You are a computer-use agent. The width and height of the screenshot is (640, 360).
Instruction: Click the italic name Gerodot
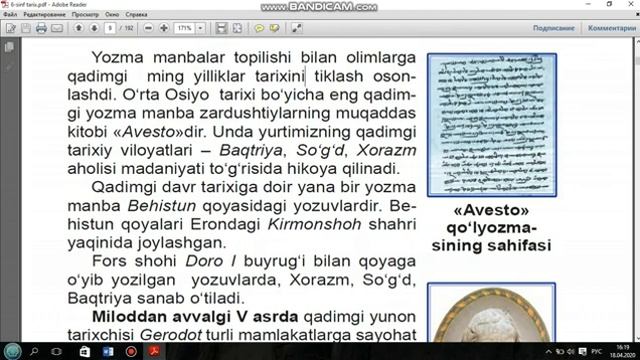click(x=171, y=335)
